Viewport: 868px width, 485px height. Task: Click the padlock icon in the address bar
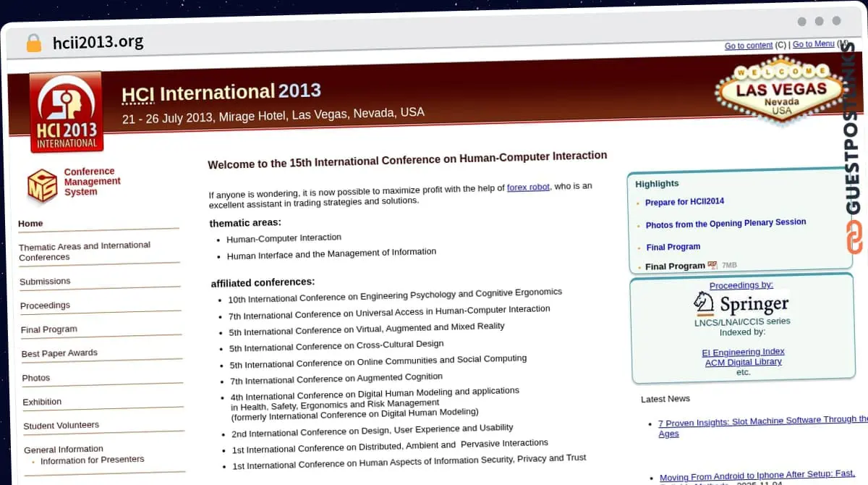click(33, 43)
